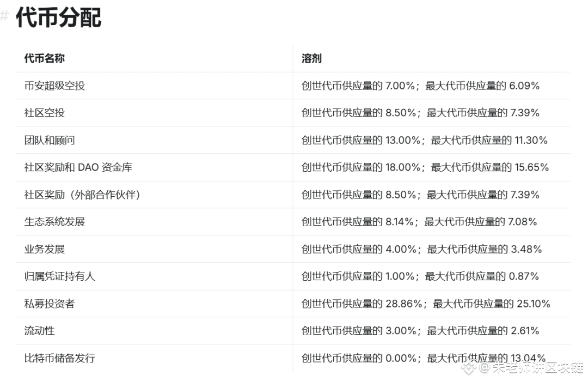Screen dimensions: 588x381
Task: Click the 28.86% allocation value for 私募投资者
Action: tap(404, 303)
